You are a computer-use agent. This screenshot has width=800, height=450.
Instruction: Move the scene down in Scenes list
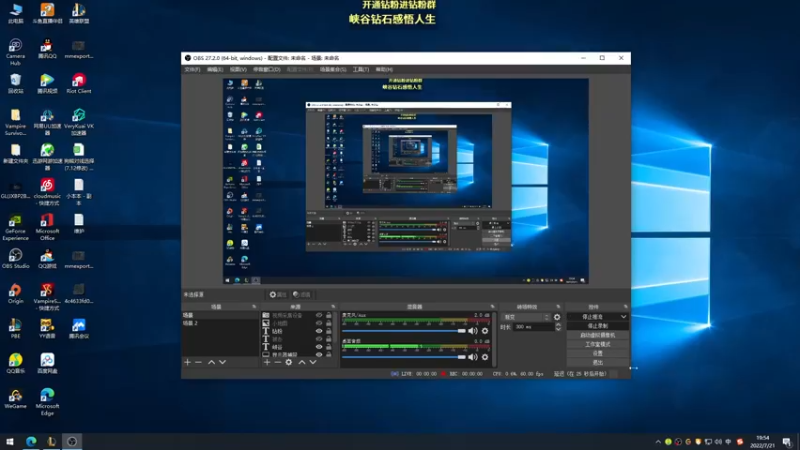pos(222,362)
